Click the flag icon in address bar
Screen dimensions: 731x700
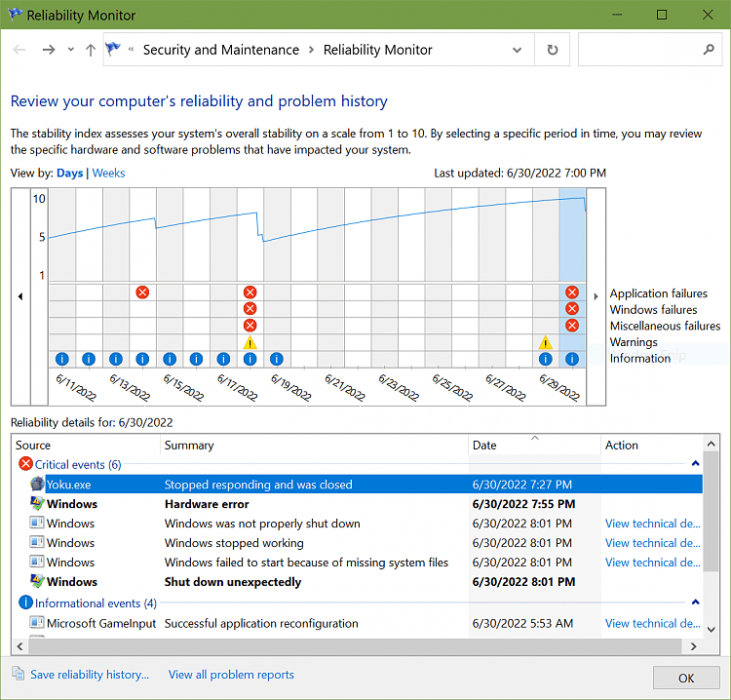tap(113, 49)
